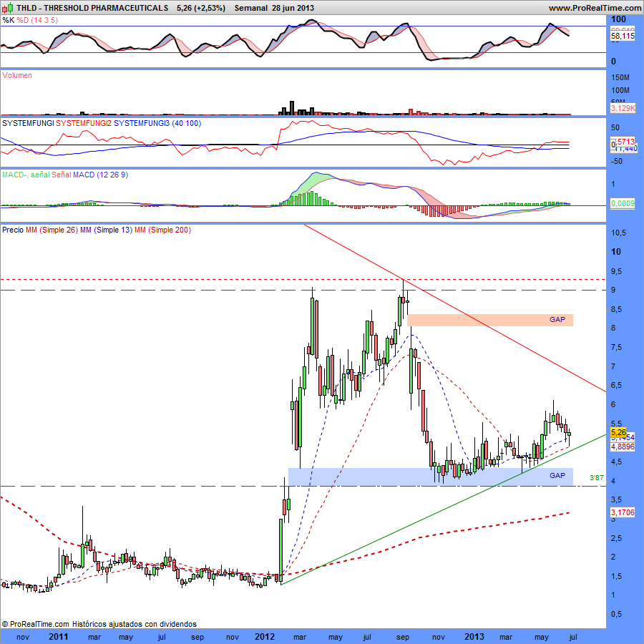Click the 3.129K volume value box
The image size is (644, 644).
(623, 108)
